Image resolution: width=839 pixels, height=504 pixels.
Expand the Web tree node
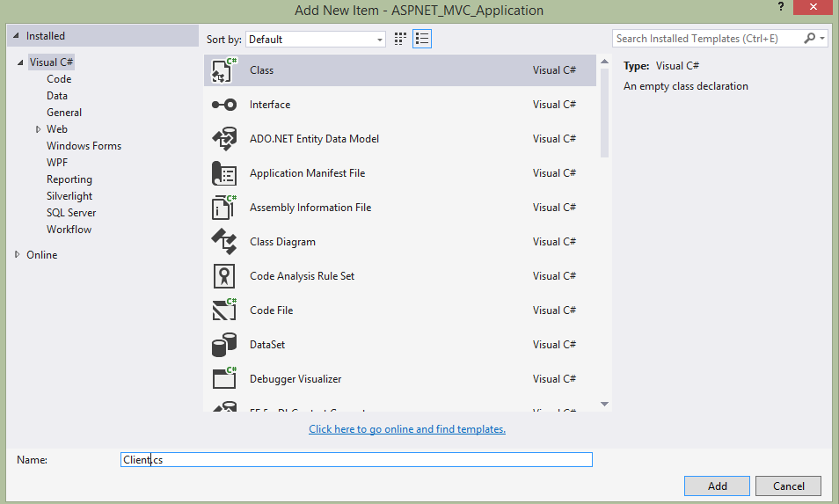click(38, 129)
